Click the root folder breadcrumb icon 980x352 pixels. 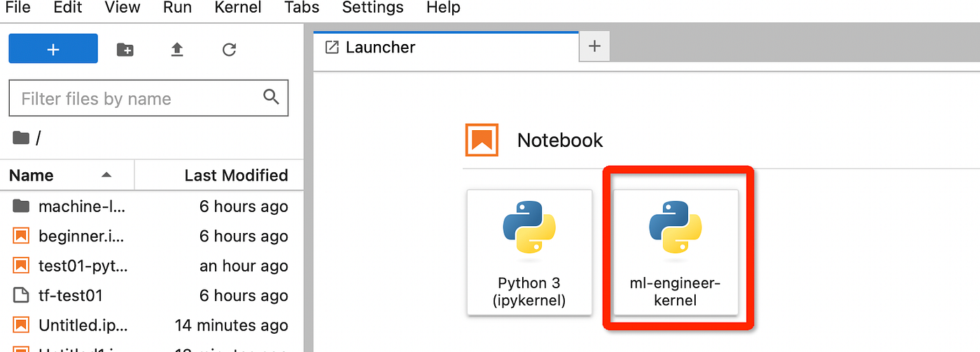(21, 138)
